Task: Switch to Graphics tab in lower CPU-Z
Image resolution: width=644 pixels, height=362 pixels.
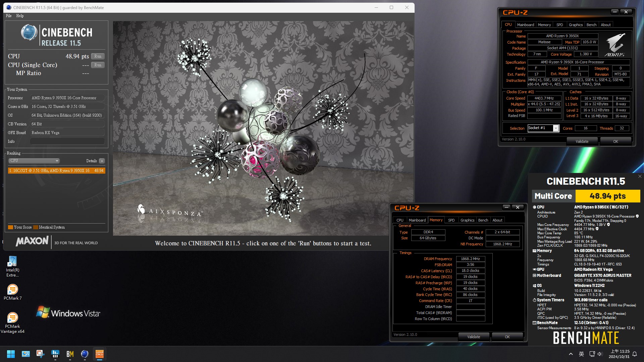Action: pyautogui.click(x=467, y=220)
